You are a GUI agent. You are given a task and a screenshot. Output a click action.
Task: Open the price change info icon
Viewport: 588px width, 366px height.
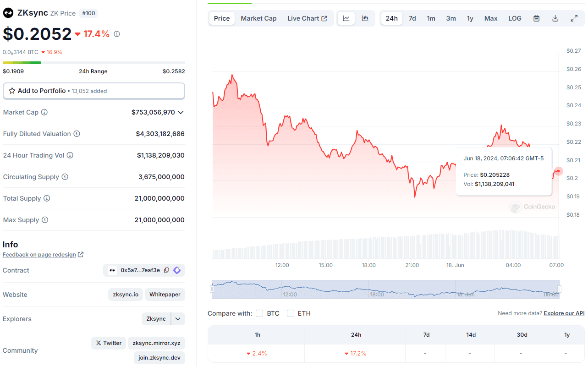117,34
